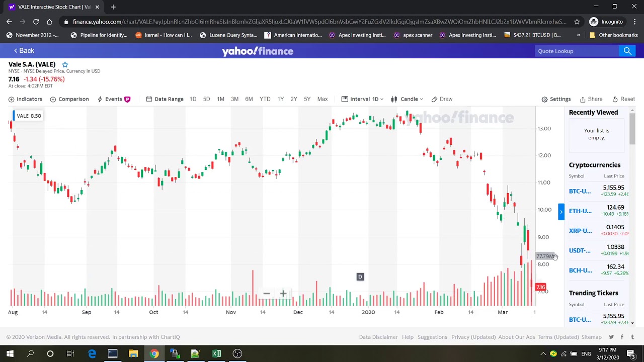Go to browser home page
Viewport: 644px width, 362px height.
click(x=49, y=22)
